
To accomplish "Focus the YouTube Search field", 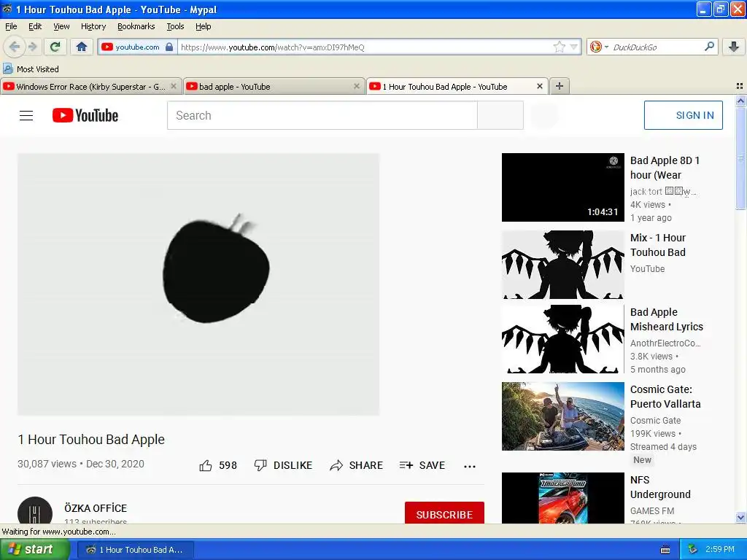I will pyautogui.click(x=322, y=115).
